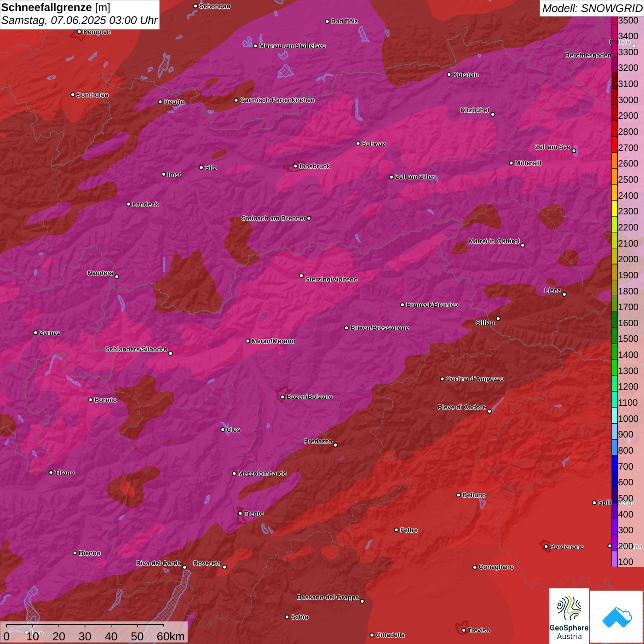Click the Sillian location dot
The width and height of the screenshot is (644, 644).
tap(498, 318)
